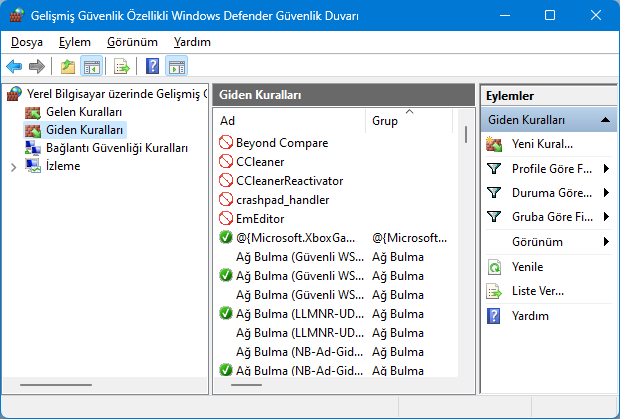The height and width of the screenshot is (419, 620).
Task: Click green check icon of first Ağ Bulma (LLMNR-UD... rule
Action: 226,313
